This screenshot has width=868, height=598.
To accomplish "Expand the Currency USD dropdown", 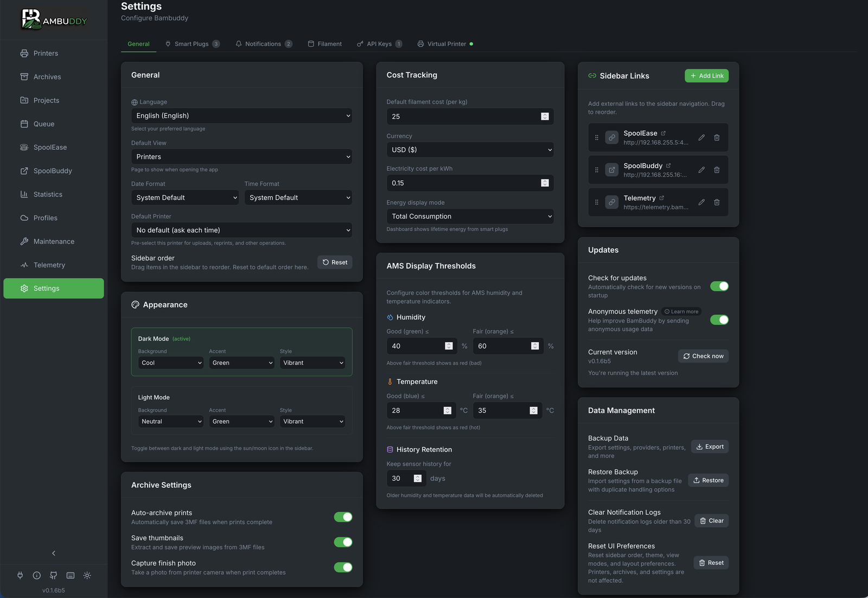I will [x=470, y=150].
